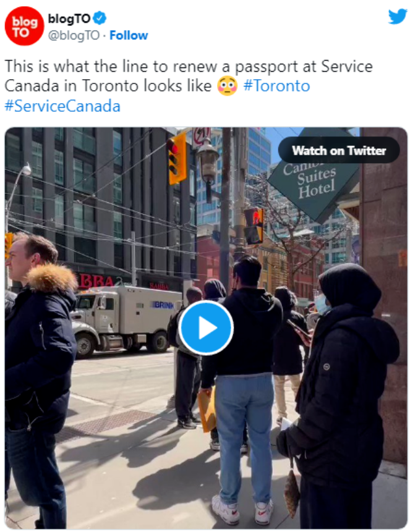Viewport: 410px width, 532px height.
Task: Click the red storefront sign in video
Action: [96, 281]
